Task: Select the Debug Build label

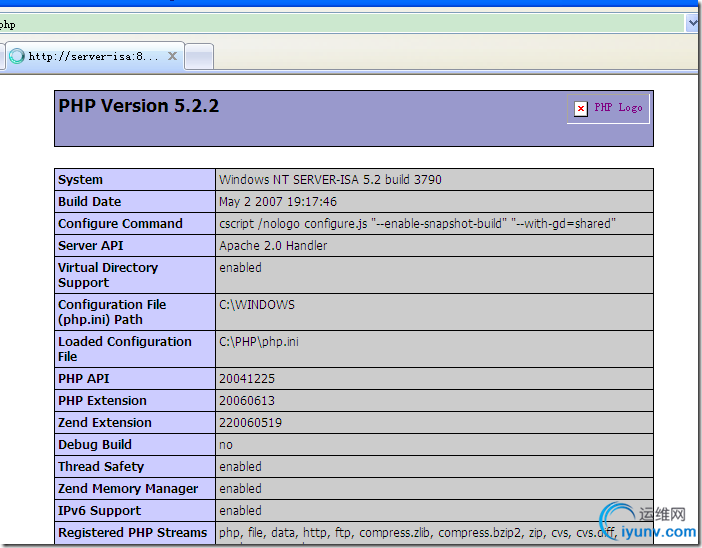Action: point(95,445)
